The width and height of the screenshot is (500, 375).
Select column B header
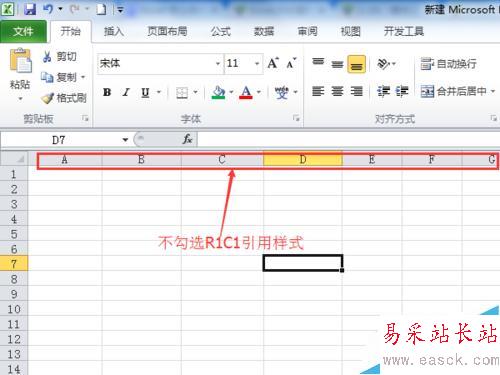pos(141,159)
